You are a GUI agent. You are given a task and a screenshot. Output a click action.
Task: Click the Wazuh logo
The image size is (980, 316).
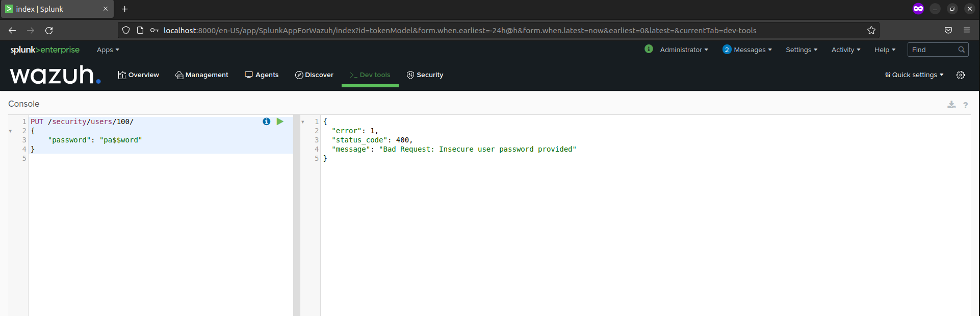coord(55,75)
